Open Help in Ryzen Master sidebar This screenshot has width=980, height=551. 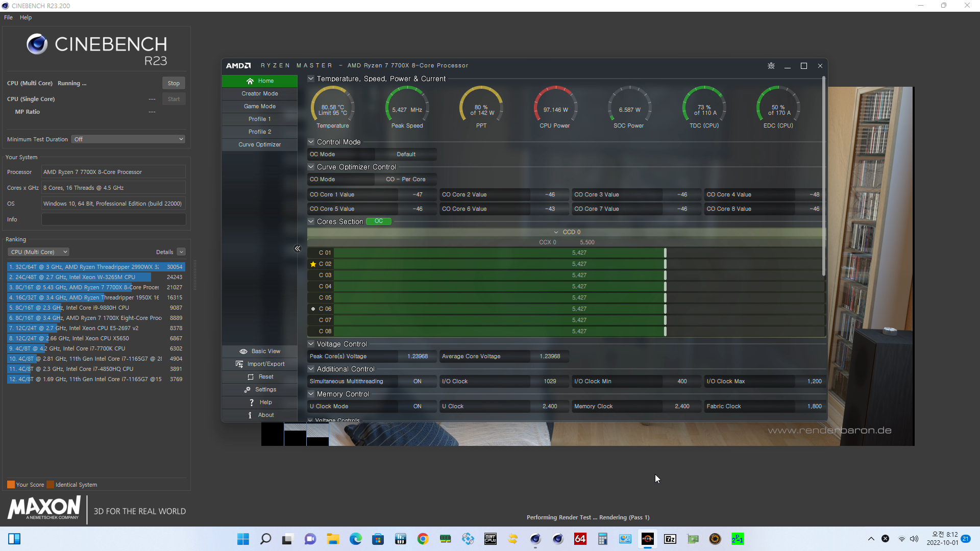click(260, 402)
